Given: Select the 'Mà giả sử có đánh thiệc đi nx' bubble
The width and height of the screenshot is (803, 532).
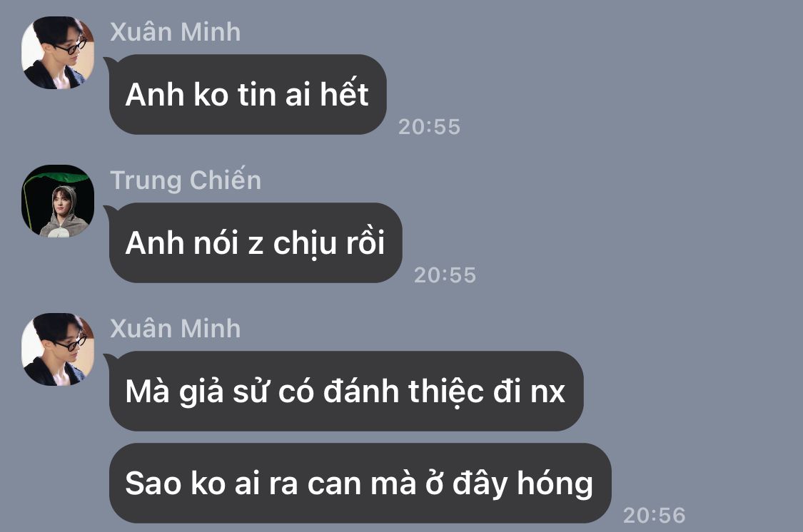Looking at the screenshot, I should click(345, 392).
